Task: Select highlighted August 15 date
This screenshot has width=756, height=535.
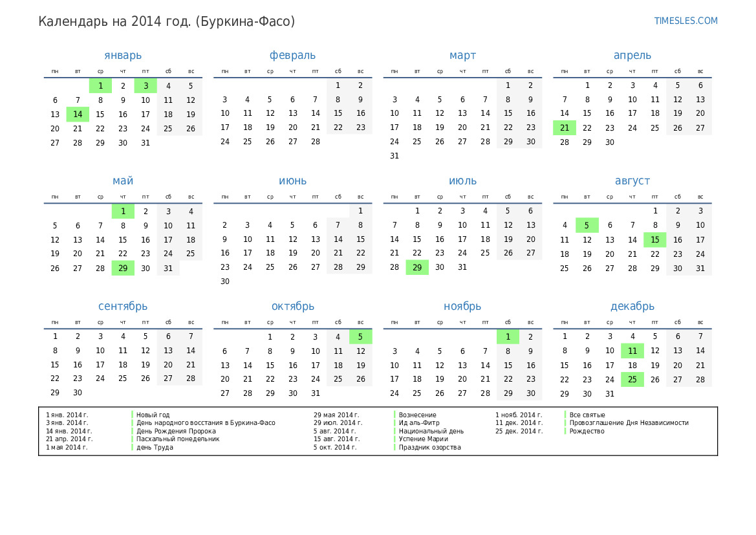Action: pyautogui.click(x=654, y=240)
